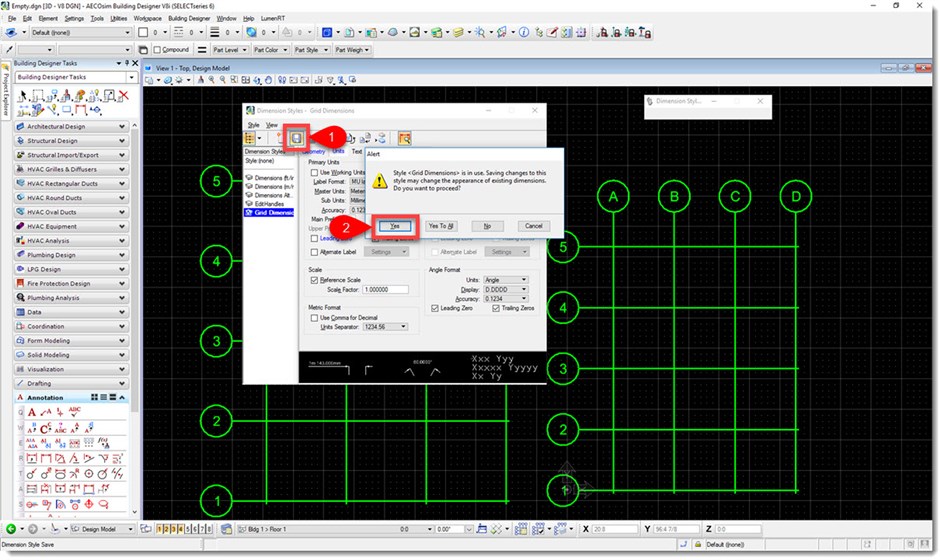This screenshot has height=560, width=940.
Task: Click the Place Text 'A' tool in Annotation
Action: [x=32, y=412]
